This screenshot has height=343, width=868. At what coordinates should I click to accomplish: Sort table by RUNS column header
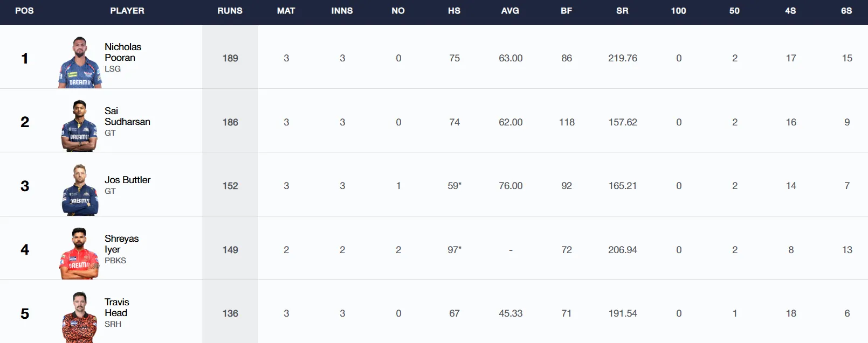point(230,11)
